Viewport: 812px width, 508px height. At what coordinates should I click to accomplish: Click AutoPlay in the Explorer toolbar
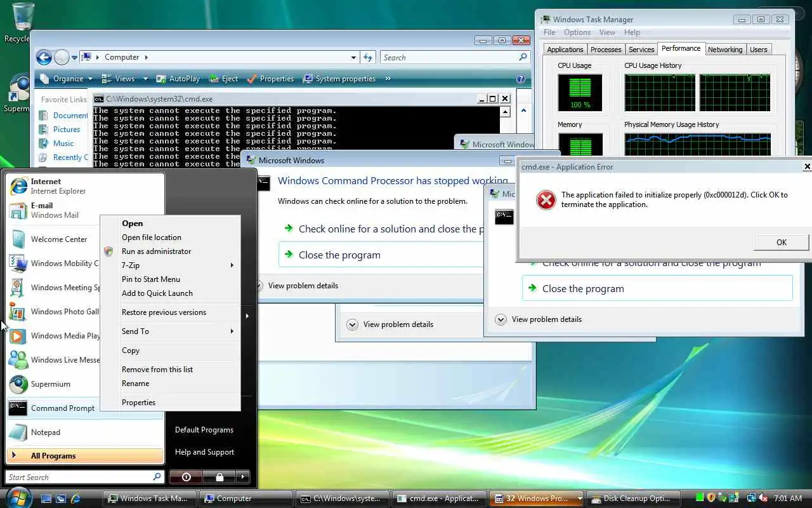tap(178, 79)
